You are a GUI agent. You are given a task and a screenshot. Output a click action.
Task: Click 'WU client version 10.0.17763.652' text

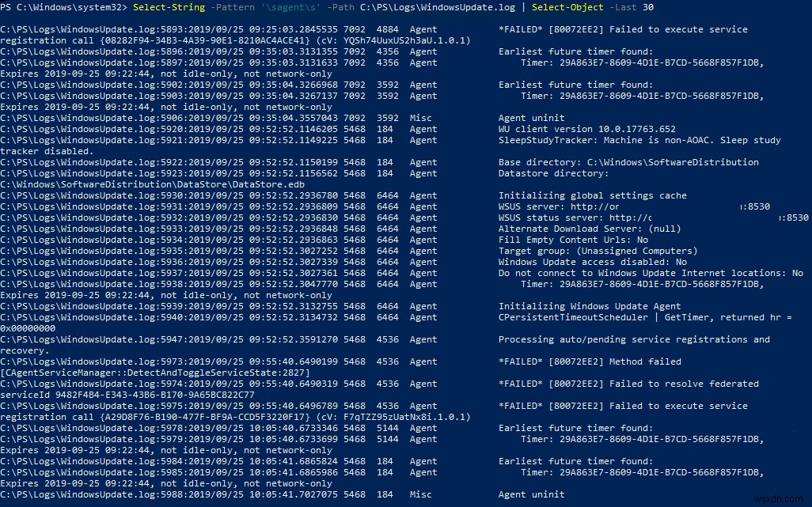click(586, 129)
